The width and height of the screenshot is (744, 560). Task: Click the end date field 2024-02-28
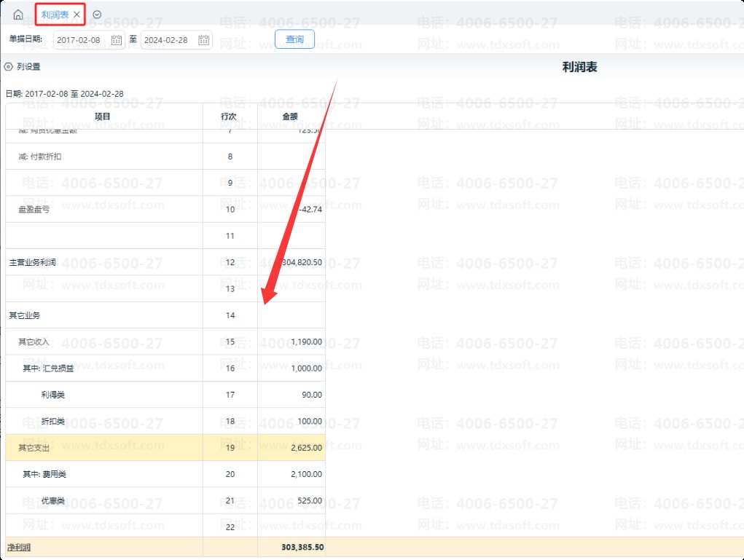166,40
